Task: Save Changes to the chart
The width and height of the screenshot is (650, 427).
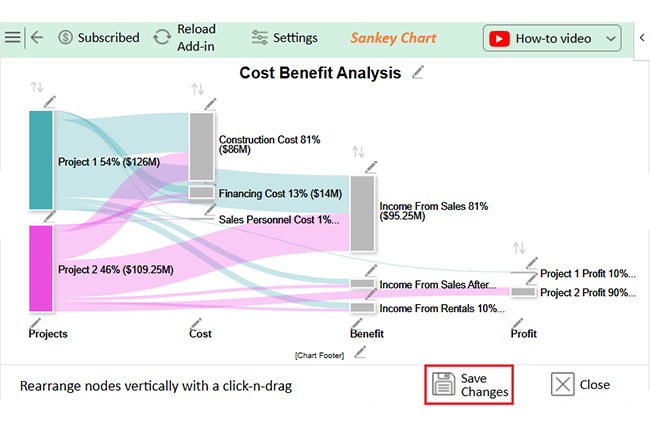Action: 469,384
